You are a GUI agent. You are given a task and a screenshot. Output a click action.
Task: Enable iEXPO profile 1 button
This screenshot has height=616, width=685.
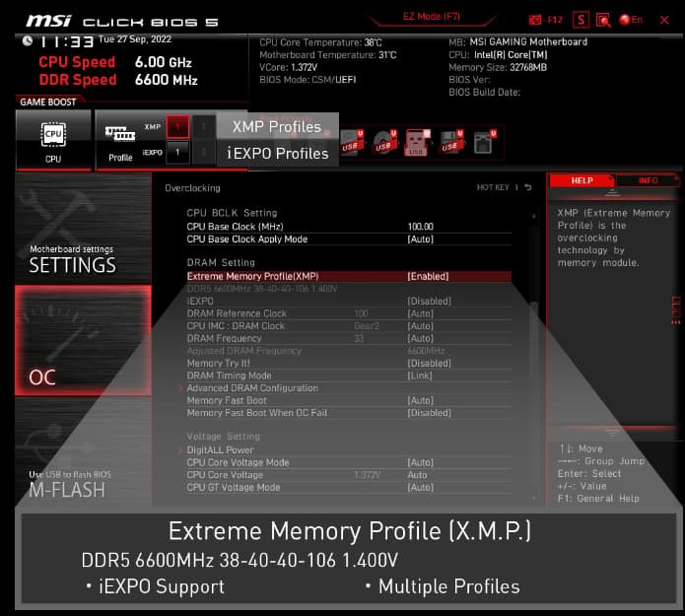[176, 152]
